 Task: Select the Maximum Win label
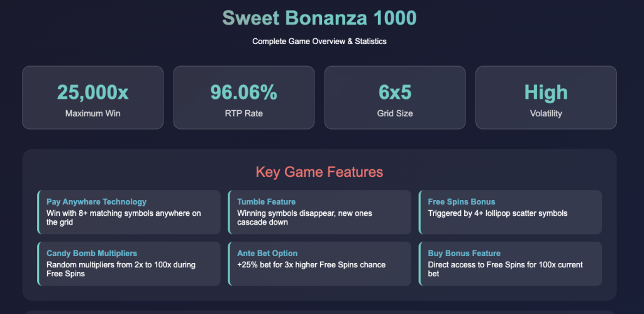pyautogui.click(x=92, y=114)
